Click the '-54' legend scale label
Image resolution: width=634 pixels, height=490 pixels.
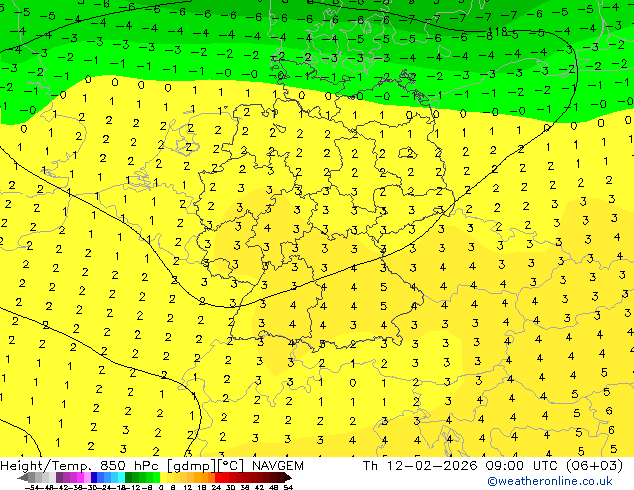(x=32, y=487)
